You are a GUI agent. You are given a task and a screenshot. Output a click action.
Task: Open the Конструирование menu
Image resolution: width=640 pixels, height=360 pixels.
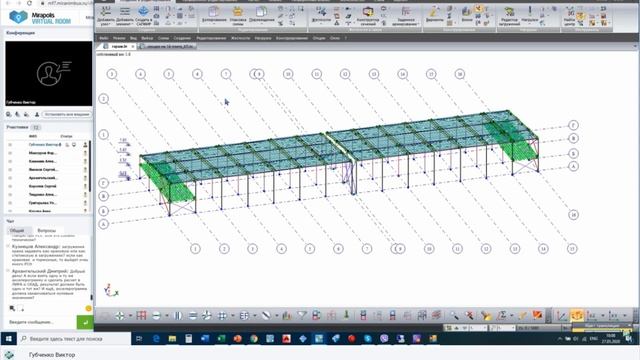point(292,38)
